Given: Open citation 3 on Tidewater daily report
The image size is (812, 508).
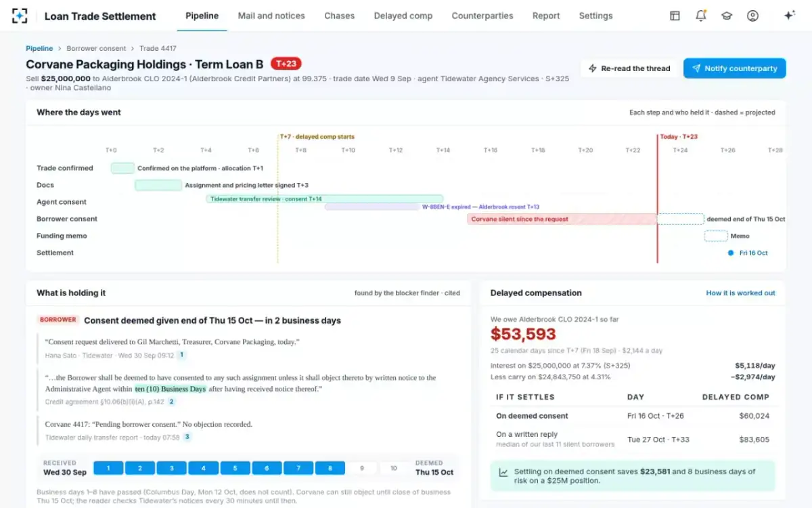Looking at the screenshot, I should point(187,438).
